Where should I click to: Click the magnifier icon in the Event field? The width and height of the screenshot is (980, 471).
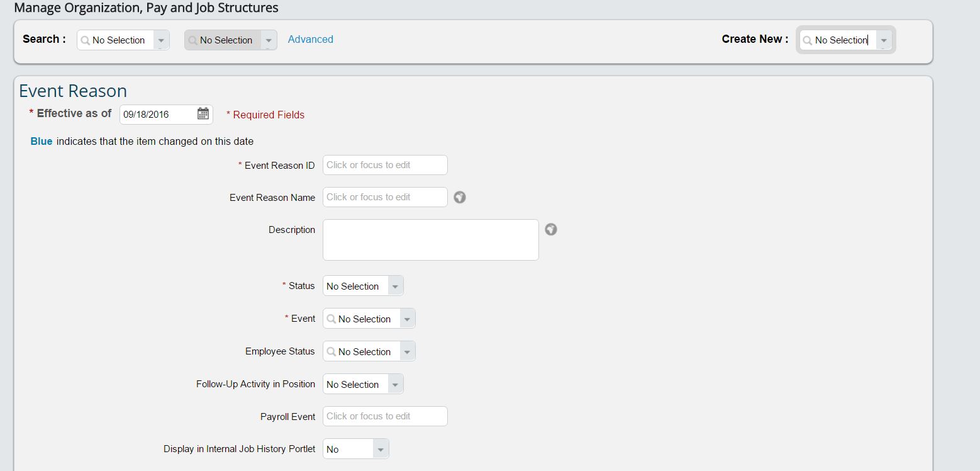331,319
